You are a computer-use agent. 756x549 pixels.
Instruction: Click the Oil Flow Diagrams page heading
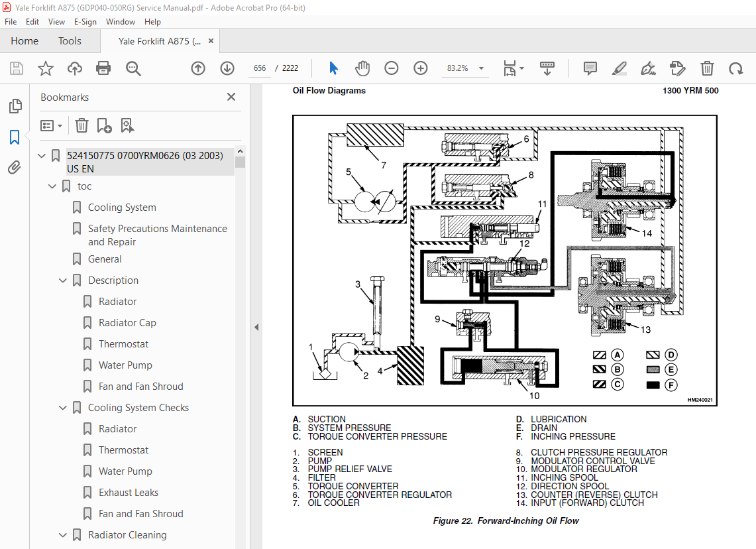pyautogui.click(x=329, y=90)
